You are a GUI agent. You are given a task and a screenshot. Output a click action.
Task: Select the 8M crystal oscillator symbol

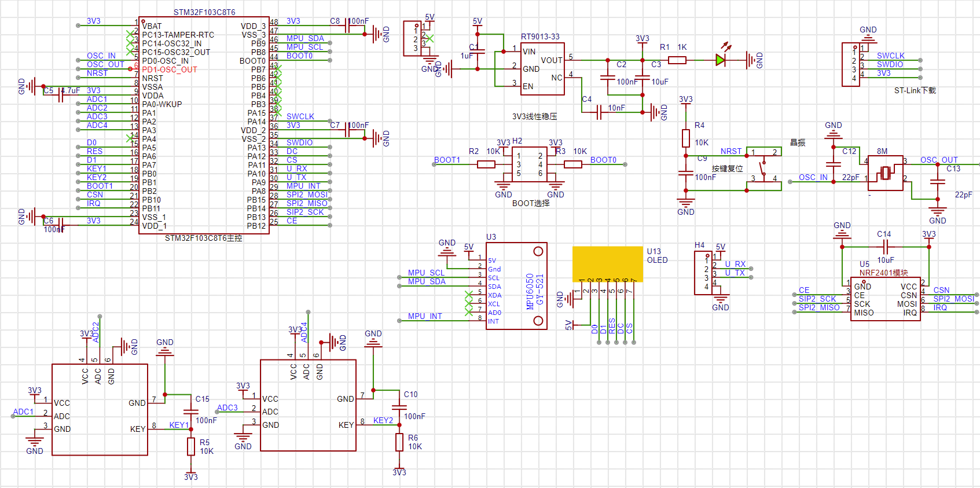[885, 173]
